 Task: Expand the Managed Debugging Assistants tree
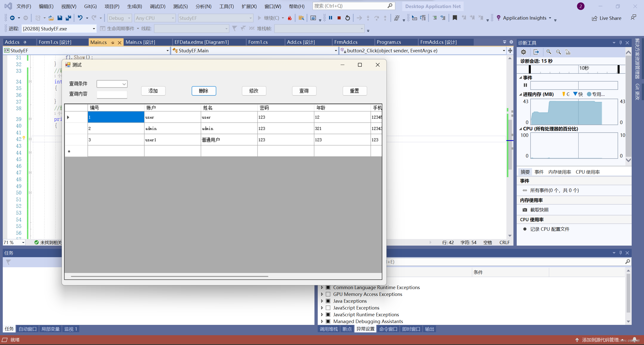click(x=321, y=322)
